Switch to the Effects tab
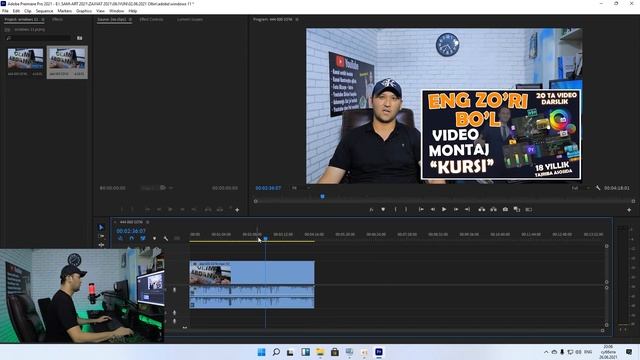Screen dimensions: 640x360 tap(57, 19)
